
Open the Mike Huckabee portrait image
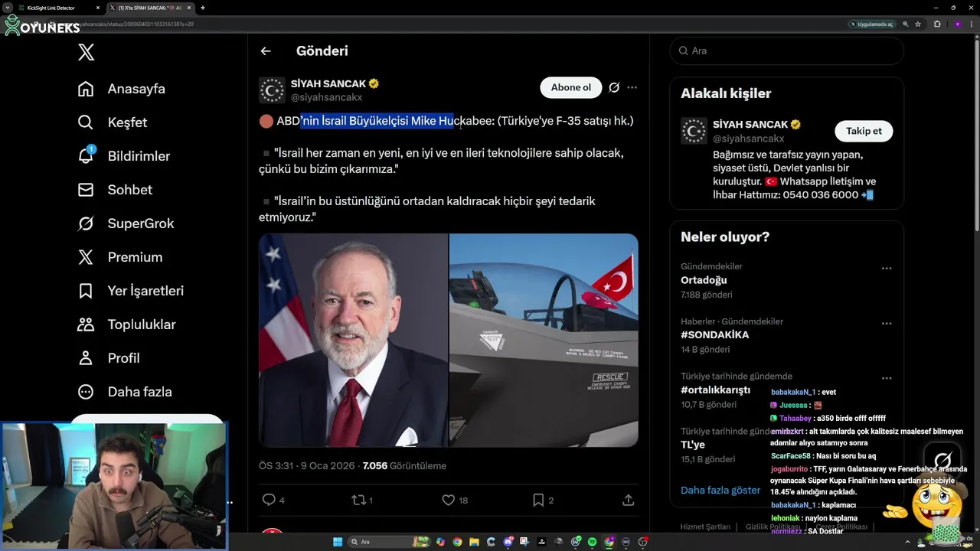[x=353, y=341]
